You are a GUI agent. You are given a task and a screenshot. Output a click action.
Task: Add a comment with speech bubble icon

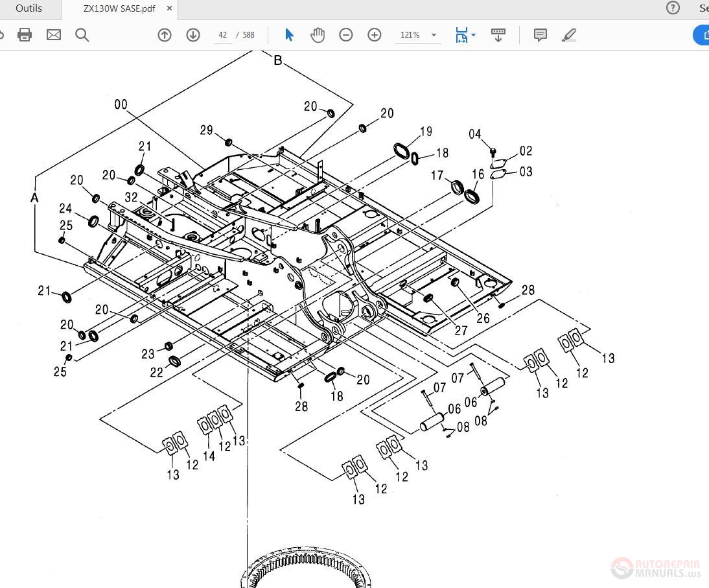(x=540, y=35)
